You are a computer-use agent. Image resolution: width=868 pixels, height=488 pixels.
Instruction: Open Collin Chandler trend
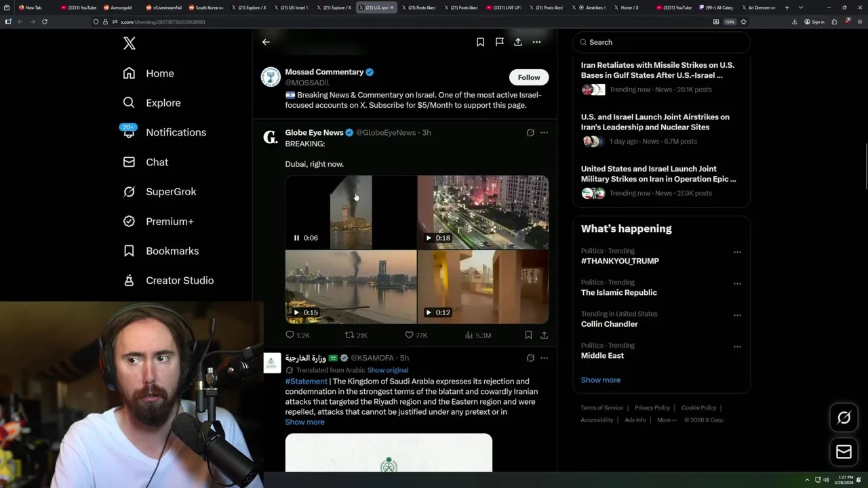609,324
